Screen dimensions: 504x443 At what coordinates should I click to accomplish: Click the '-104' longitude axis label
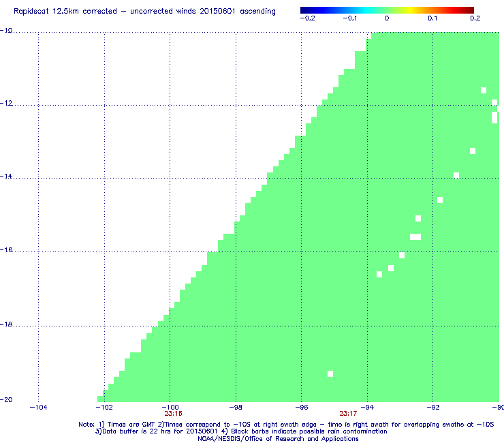click(38, 408)
